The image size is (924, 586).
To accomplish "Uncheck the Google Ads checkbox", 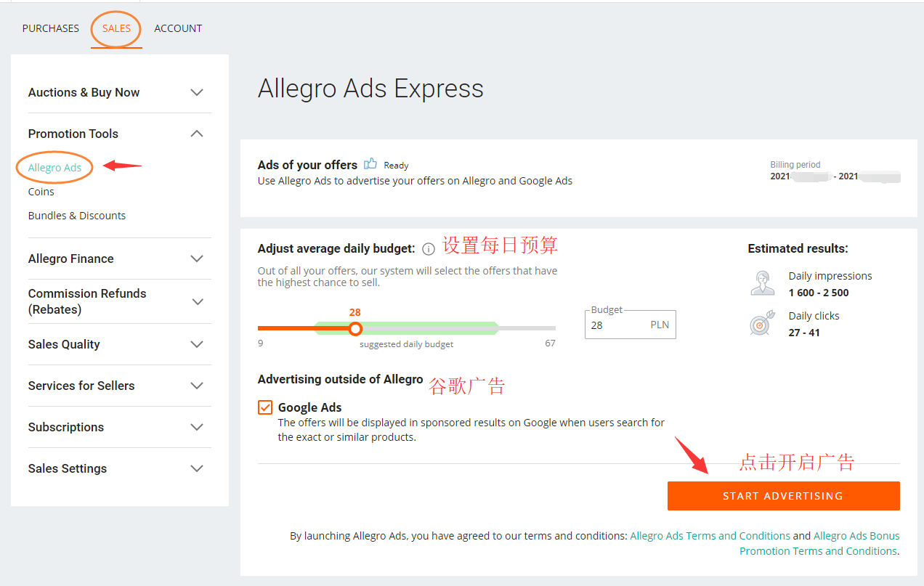I will click(265, 407).
